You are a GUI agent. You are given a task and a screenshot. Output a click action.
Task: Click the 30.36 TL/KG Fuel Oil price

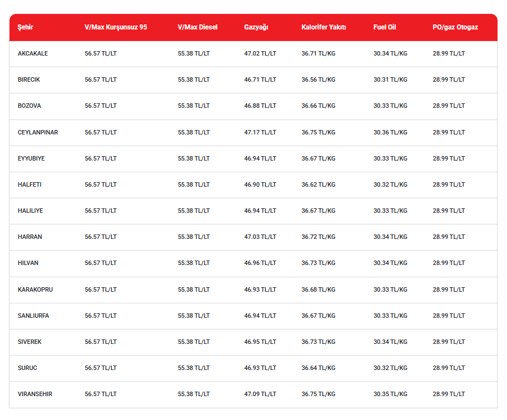coord(390,132)
